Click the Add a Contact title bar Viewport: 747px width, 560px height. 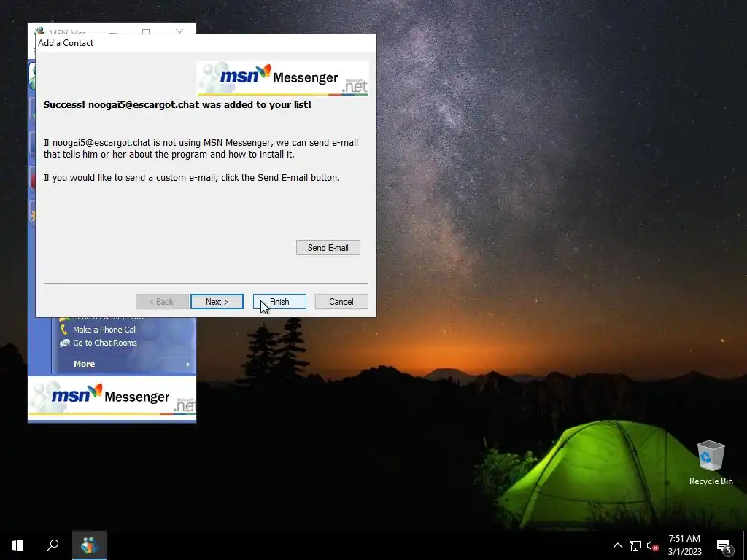[206, 43]
